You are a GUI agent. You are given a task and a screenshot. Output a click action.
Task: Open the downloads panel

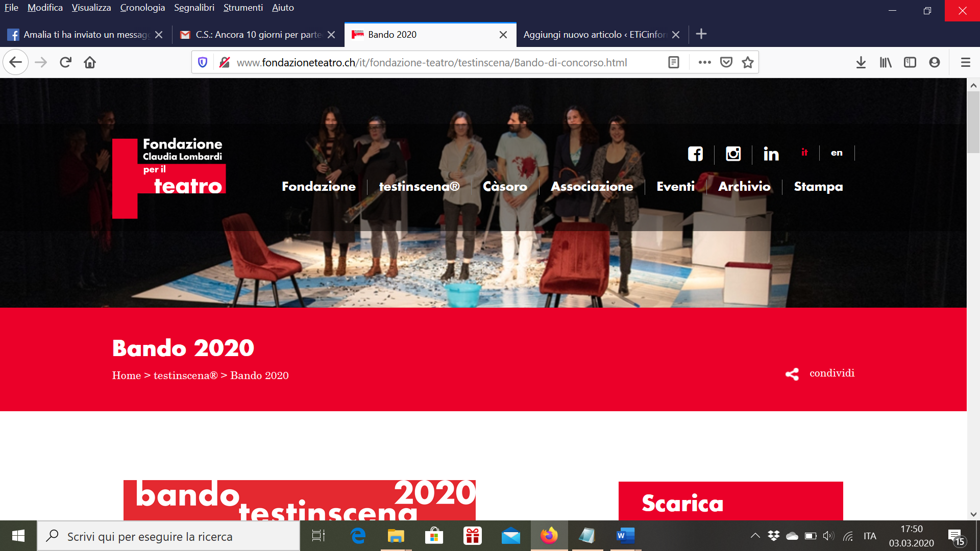[861, 62]
